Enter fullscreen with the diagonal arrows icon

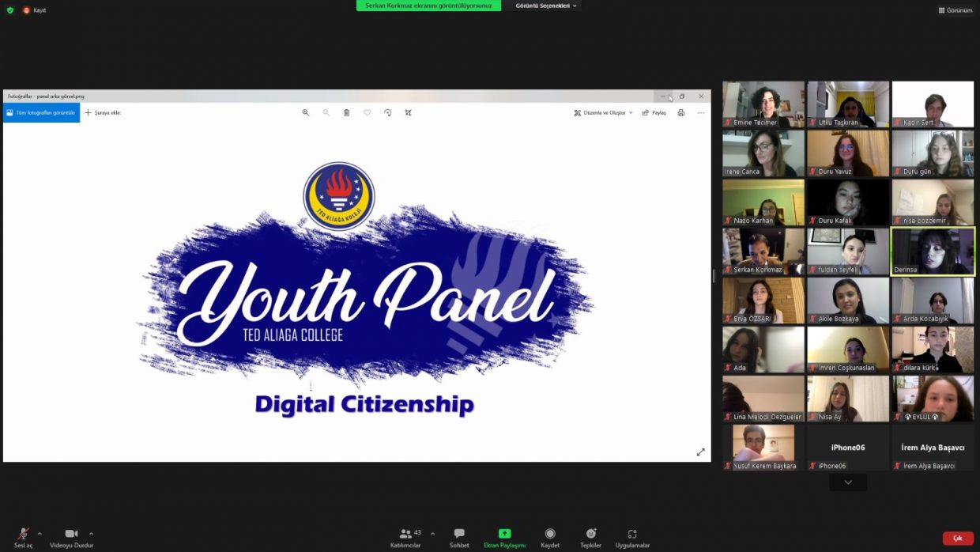pyautogui.click(x=700, y=452)
